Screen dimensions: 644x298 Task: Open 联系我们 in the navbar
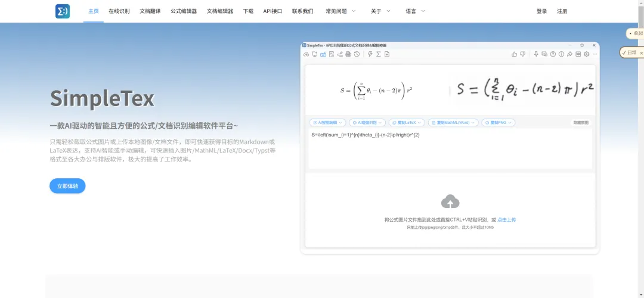303,11
